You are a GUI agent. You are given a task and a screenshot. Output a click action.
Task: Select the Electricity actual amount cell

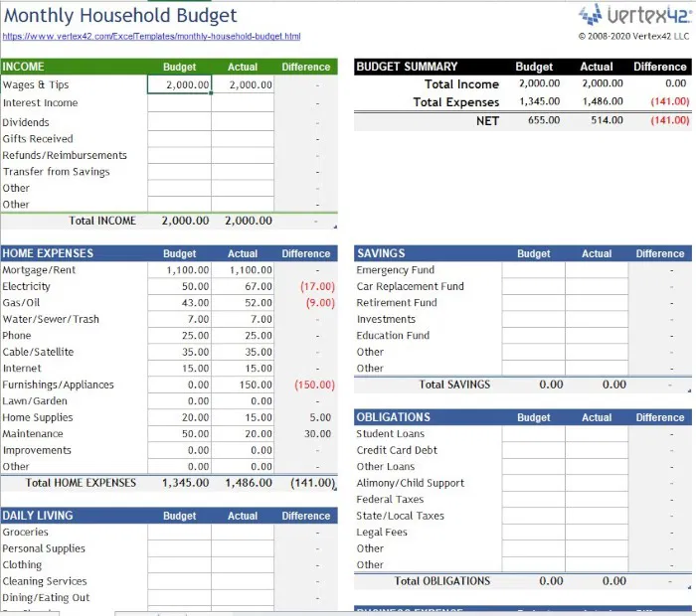(x=243, y=286)
